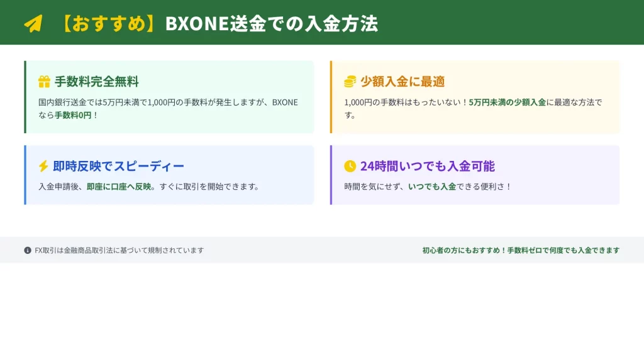Select the coins icon next to 少額入金に最適
Screen dimensions: 644x362
point(350,82)
